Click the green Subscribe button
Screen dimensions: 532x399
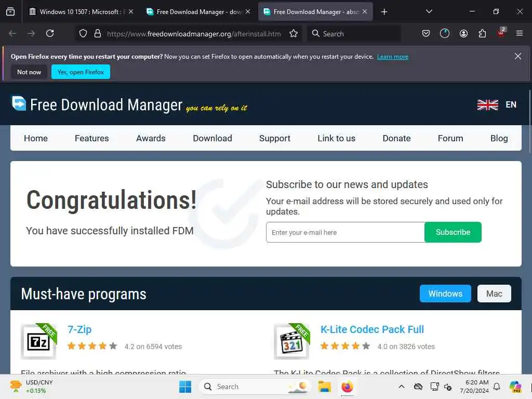click(453, 232)
